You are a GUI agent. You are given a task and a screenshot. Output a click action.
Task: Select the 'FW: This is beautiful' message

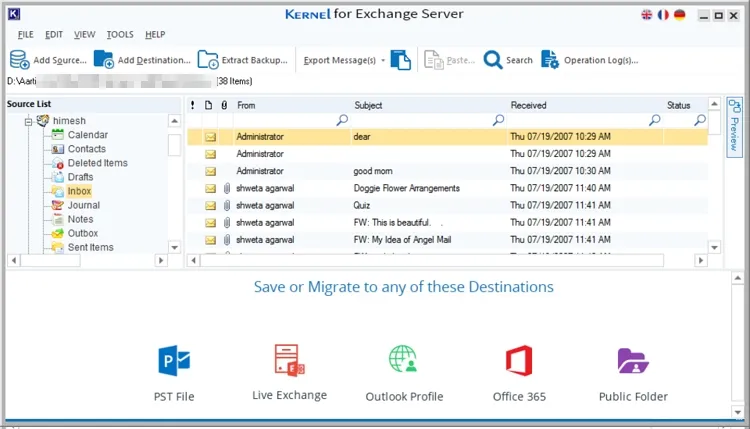click(x=447, y=223)
